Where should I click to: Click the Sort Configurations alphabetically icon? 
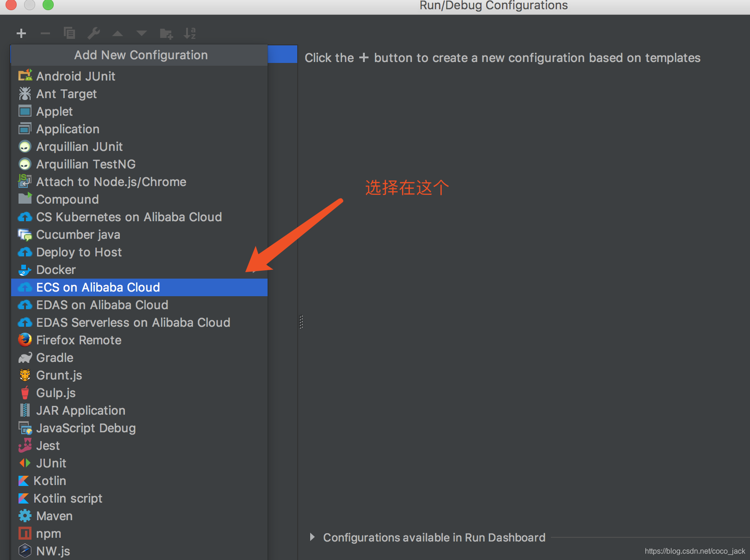pos(190,33)
